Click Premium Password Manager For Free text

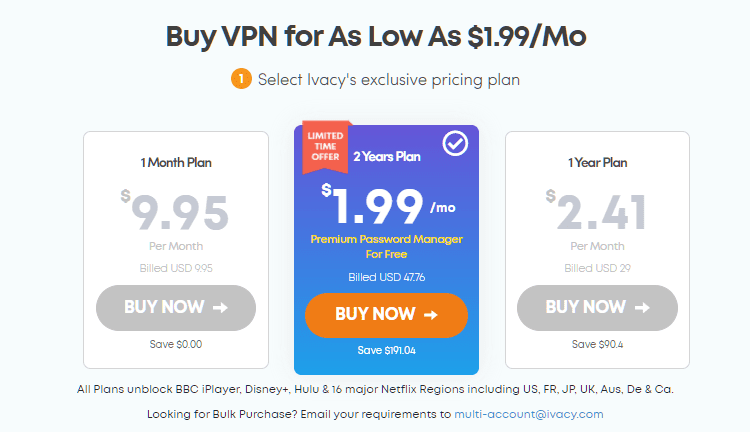(x=386, y=246)
